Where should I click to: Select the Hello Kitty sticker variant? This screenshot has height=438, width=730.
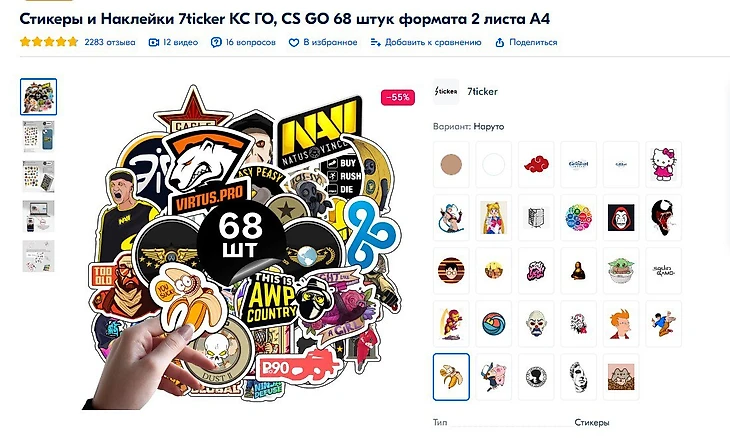[663, 165]
